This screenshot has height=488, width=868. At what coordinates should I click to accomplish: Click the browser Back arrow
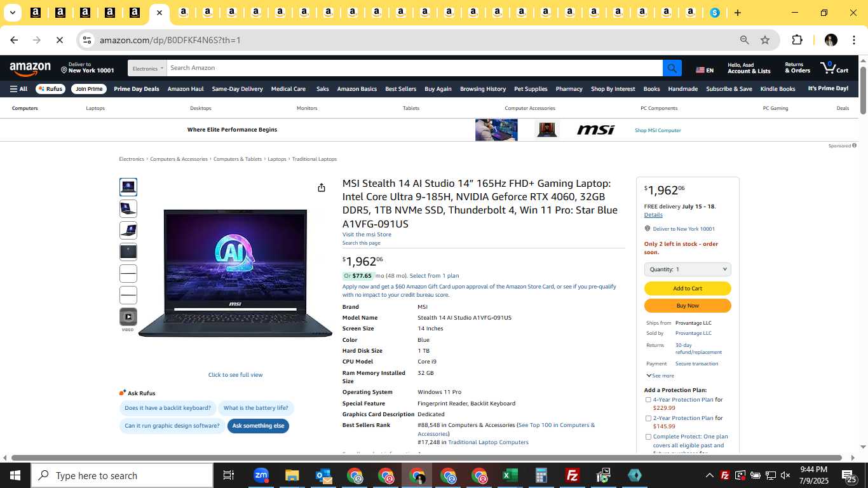pyautogui.click(x=14, y=40)
